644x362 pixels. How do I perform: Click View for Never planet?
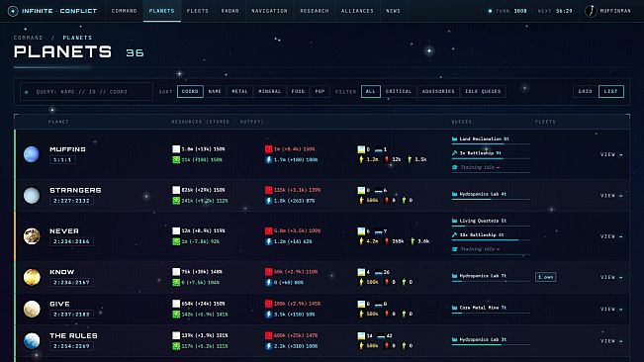(x=611, y=236)
